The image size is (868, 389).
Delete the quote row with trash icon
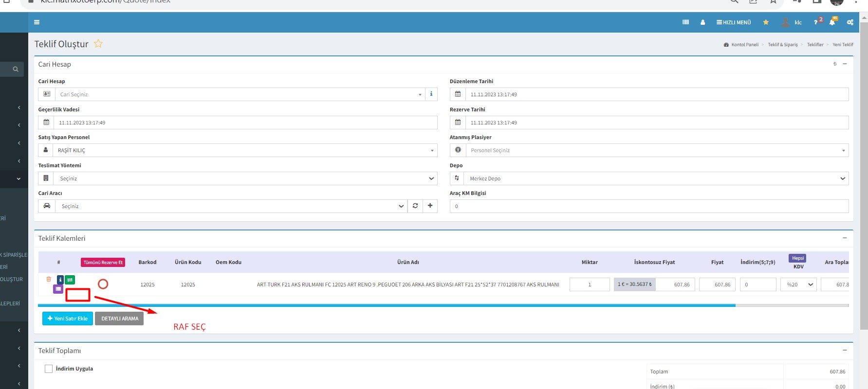click(x=49, y=279)
